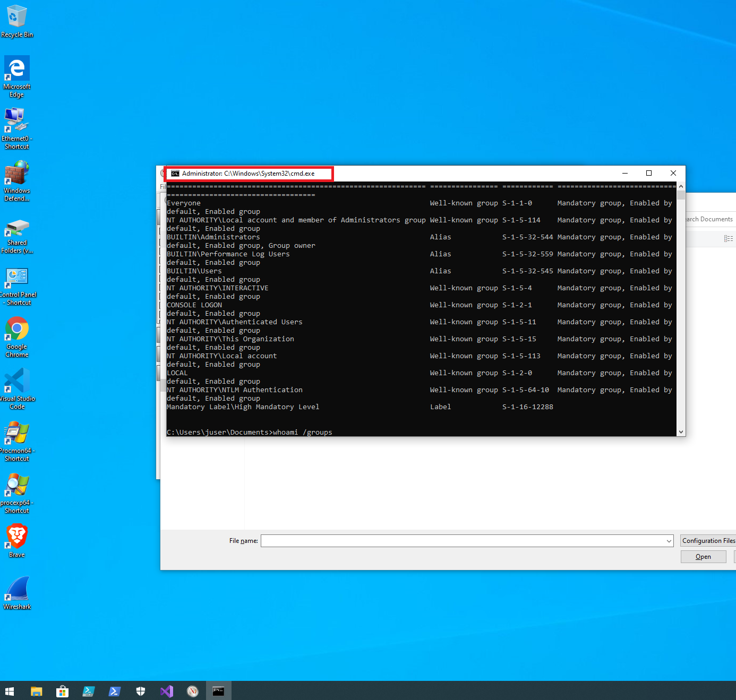
Task: Click the cmd window title bar icon
Action: [x=175, y=174]
